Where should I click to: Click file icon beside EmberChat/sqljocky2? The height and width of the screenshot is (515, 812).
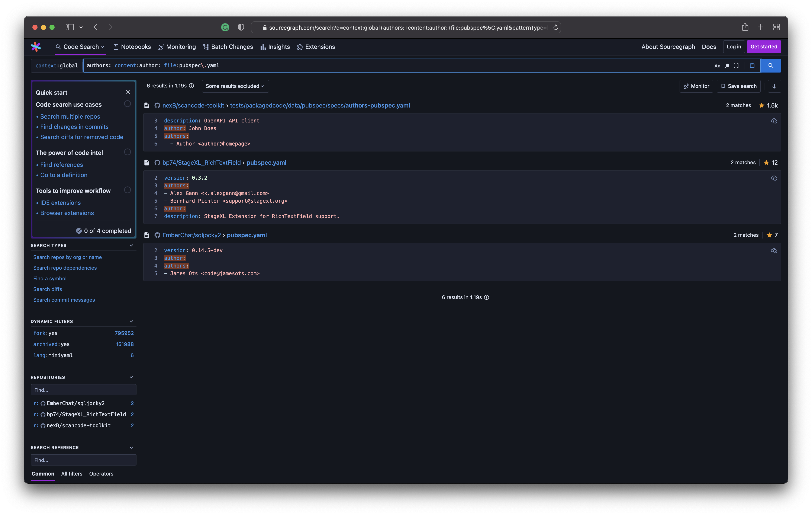pyautogui.click(x=147, y=235)
